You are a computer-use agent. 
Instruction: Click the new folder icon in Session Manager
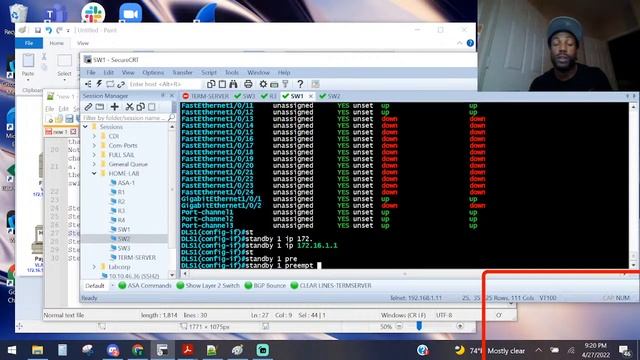tap(100, 107)
